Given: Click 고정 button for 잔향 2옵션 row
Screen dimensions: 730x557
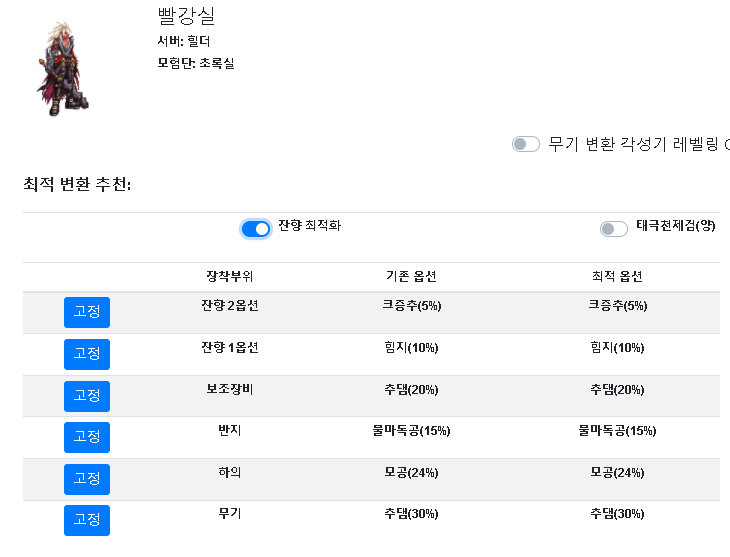Looking at the screenshot, I should 87,312.
